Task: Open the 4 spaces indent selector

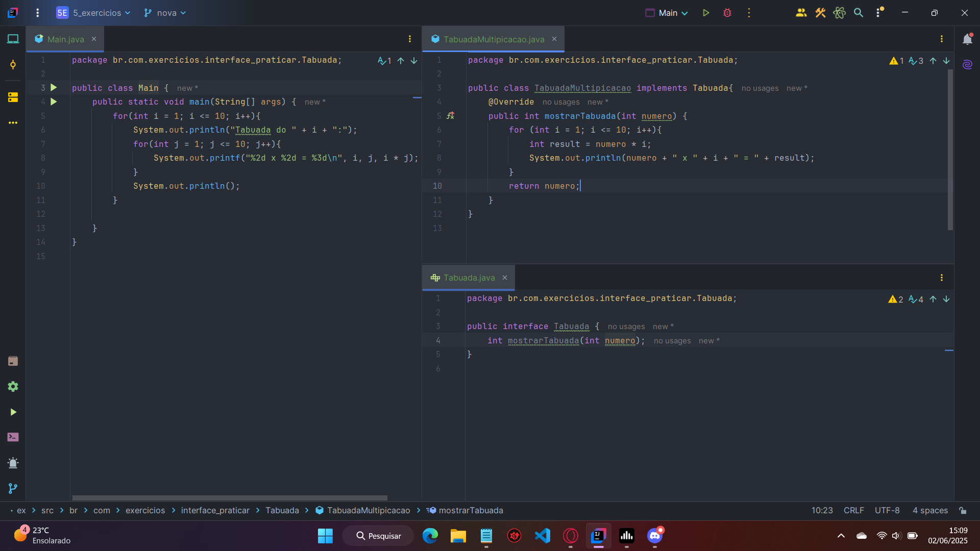Action: click(930, 510)
